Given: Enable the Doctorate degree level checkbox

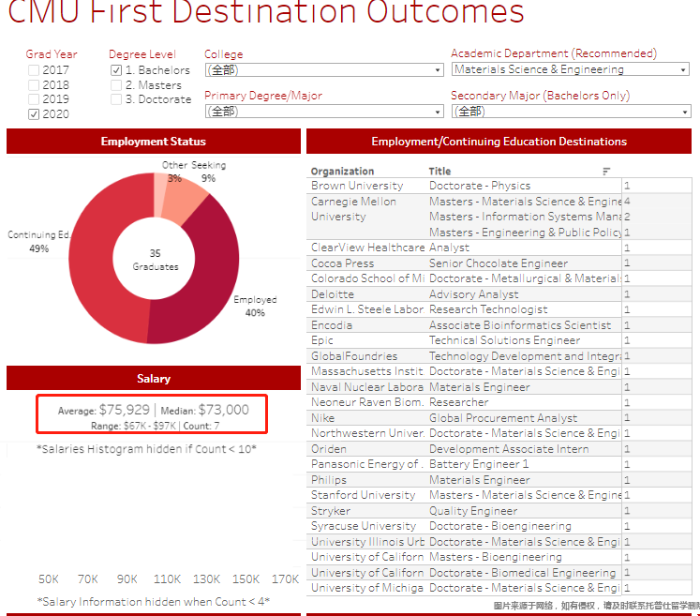Looking at the screenshot, I should [116, 99].
